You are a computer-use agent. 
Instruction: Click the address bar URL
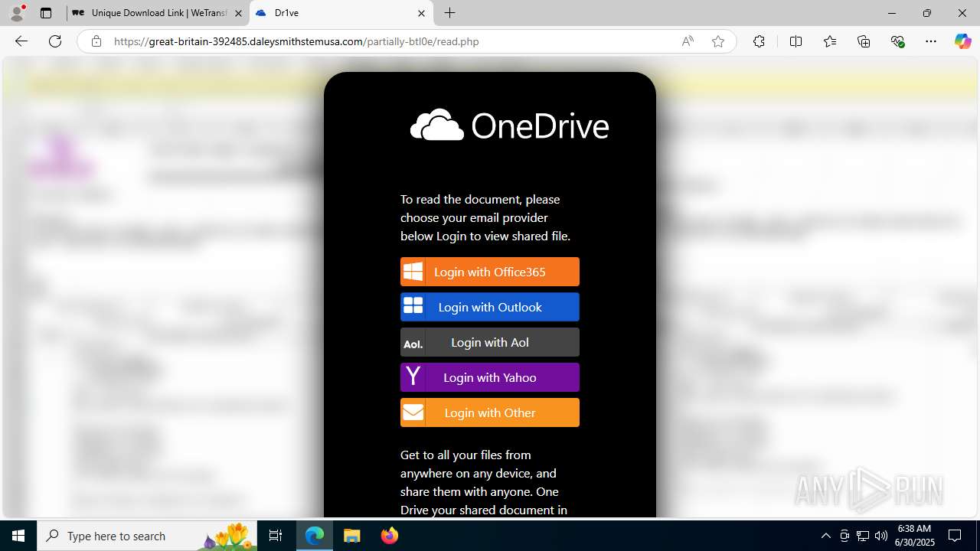[296, 41]
